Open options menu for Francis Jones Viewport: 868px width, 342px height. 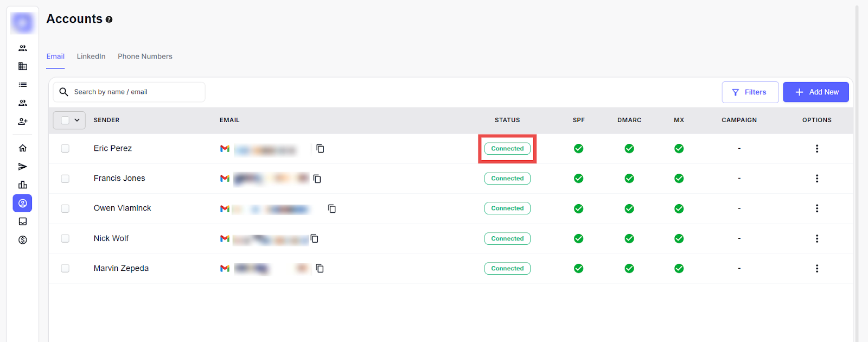click(816, 179)
